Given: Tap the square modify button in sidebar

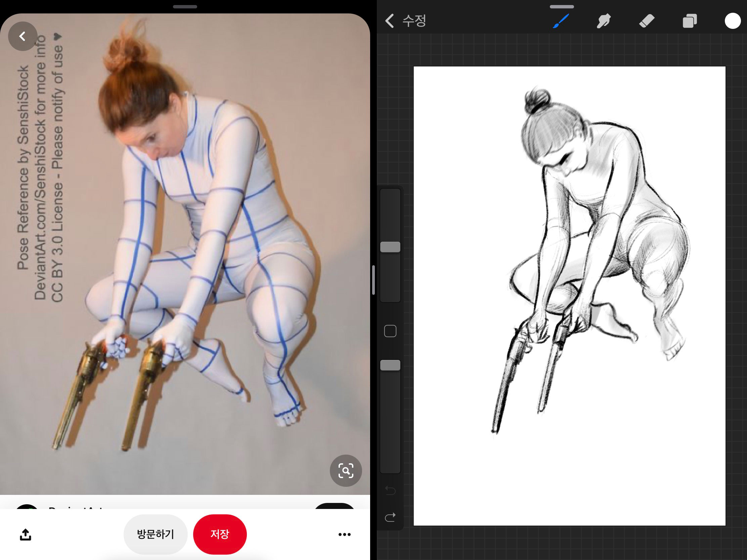Looking at the screenshot, I should [x=390, y=331].
